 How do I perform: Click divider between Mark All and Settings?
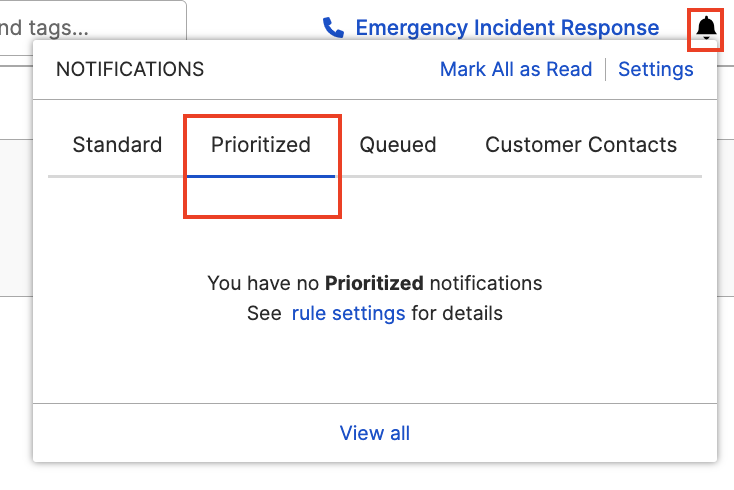click(x=605, y=69)
